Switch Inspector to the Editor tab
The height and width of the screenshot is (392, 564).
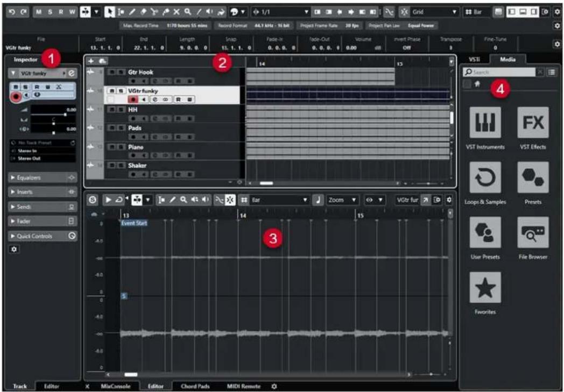[x=52, y=386]
